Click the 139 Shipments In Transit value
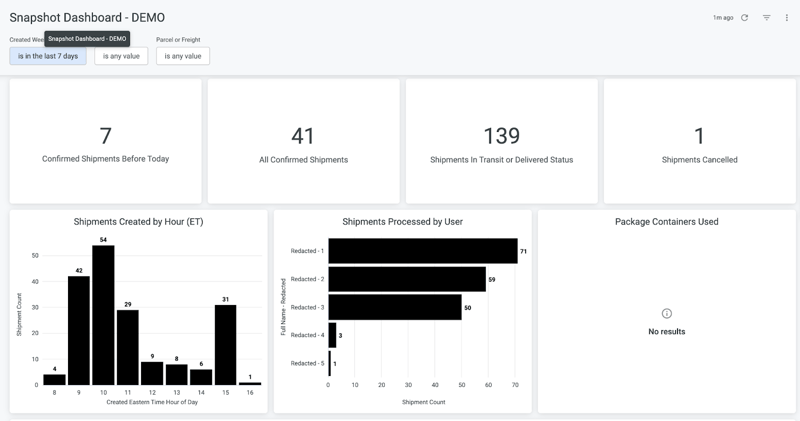Image resolution: width=800 pixels, height=421 pixels. pos(501,136)
